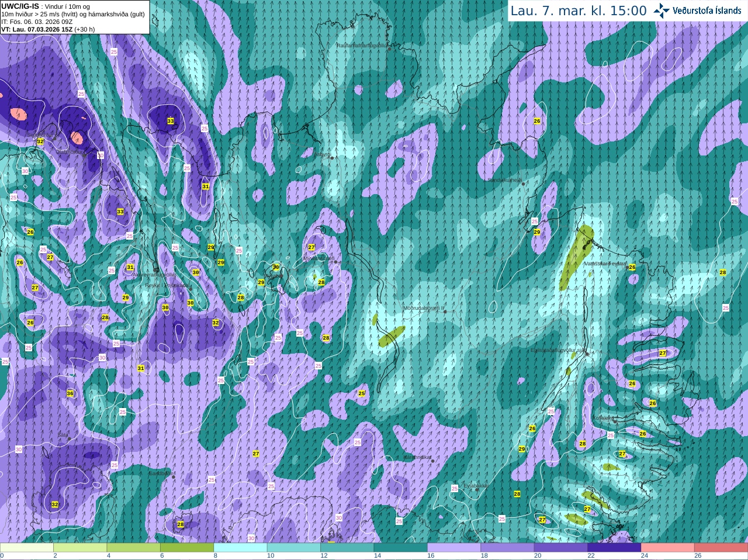
Task: Click the Ólafsfjörður station label
Action: (69, 151)
